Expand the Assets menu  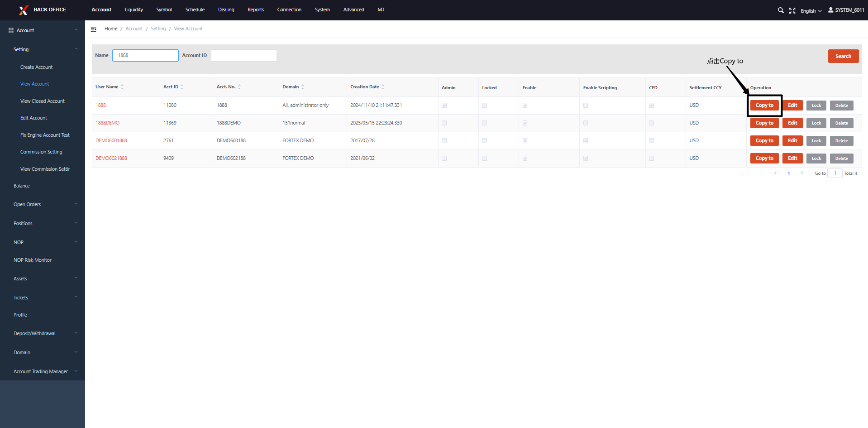tap(76, 278)
